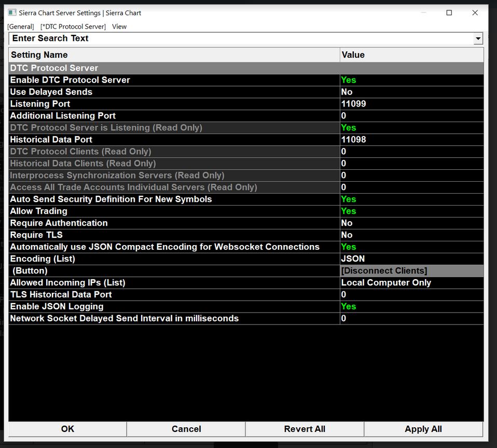
Task: Toggle Enable DTC Protocol Server value Yes
Action: click(x=412, y=80)
